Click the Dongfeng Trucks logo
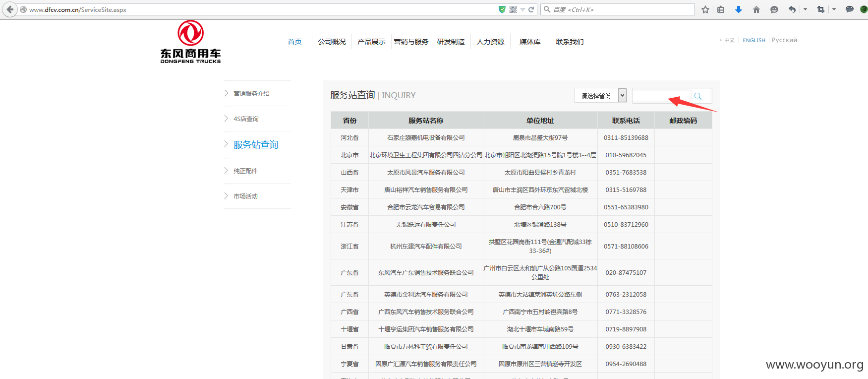 coord(190,42)
